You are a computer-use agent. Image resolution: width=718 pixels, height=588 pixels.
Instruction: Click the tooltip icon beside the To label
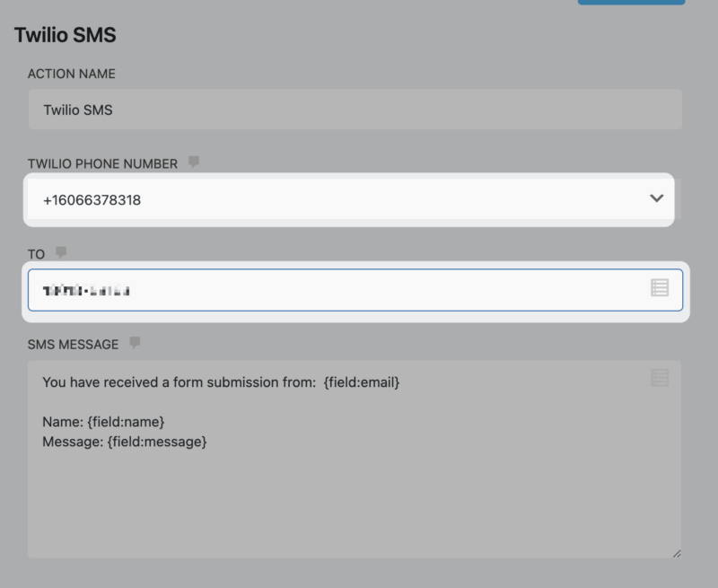click(60, 253)
